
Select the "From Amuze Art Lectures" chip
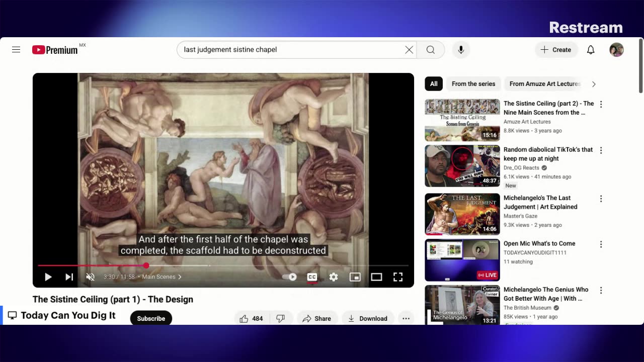tap(545, 84)
